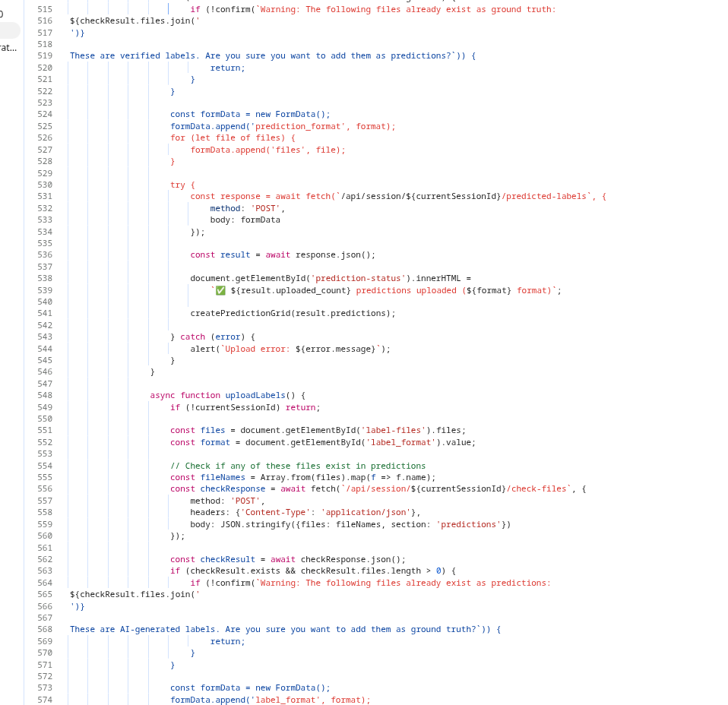Click 'if (!currentSessionId) return;' line
This screenshot has height=705, width=728.
(x=245, y=407)
